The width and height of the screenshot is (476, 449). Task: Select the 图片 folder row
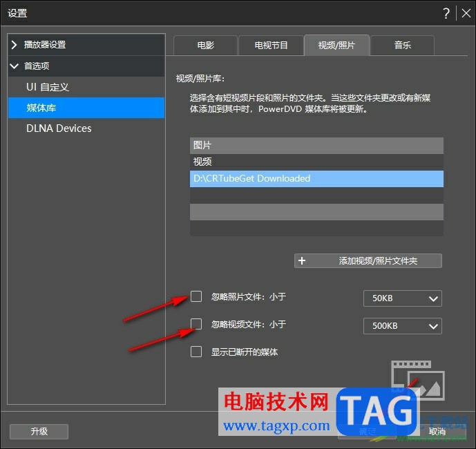pyautogui.click(x=316, y=146)
